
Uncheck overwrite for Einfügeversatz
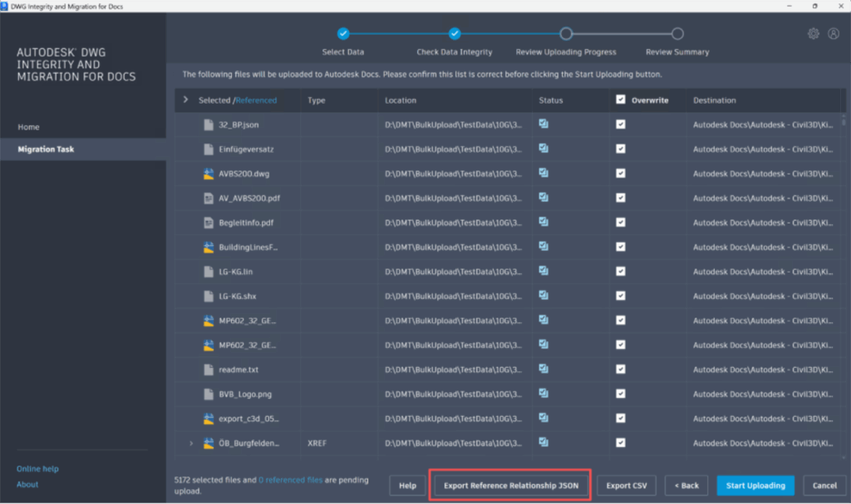[621, 149]
